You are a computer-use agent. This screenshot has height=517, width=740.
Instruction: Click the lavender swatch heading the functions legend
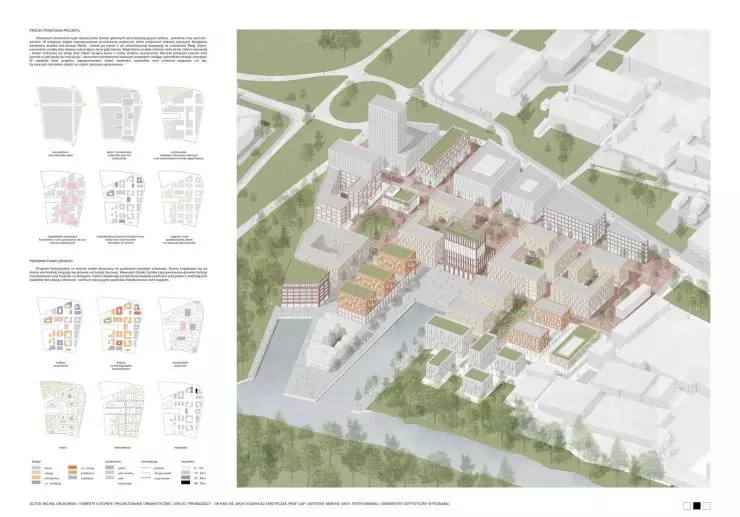[36, 467]
